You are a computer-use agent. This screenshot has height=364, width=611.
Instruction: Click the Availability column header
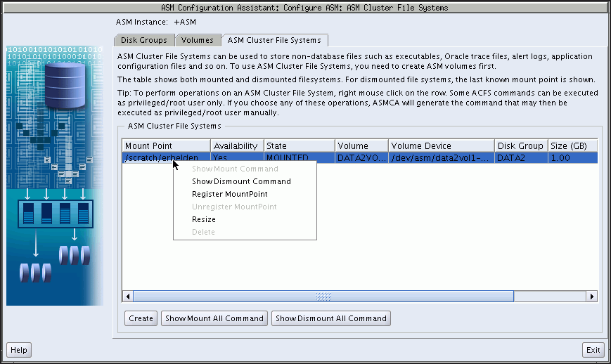(x=236, y=145)
